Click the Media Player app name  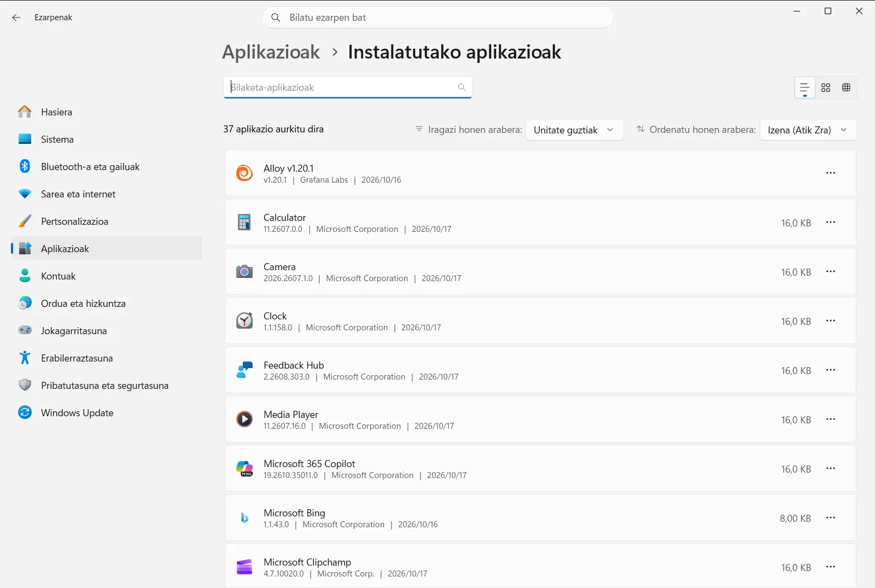tap(290, 415)
